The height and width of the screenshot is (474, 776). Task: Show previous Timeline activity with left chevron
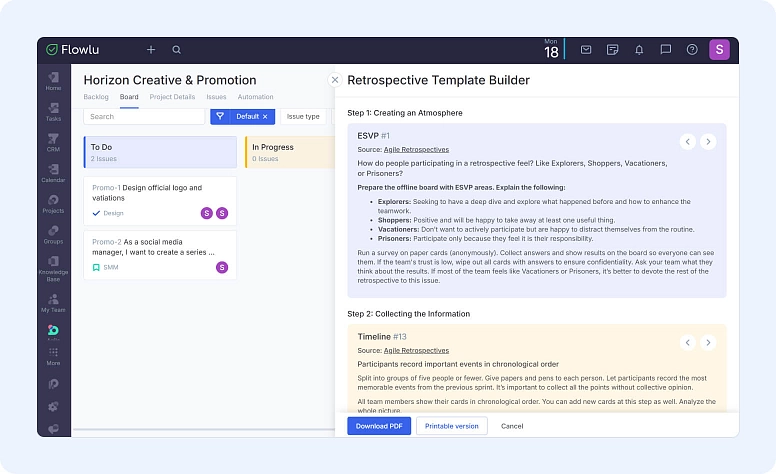(688, 343)
